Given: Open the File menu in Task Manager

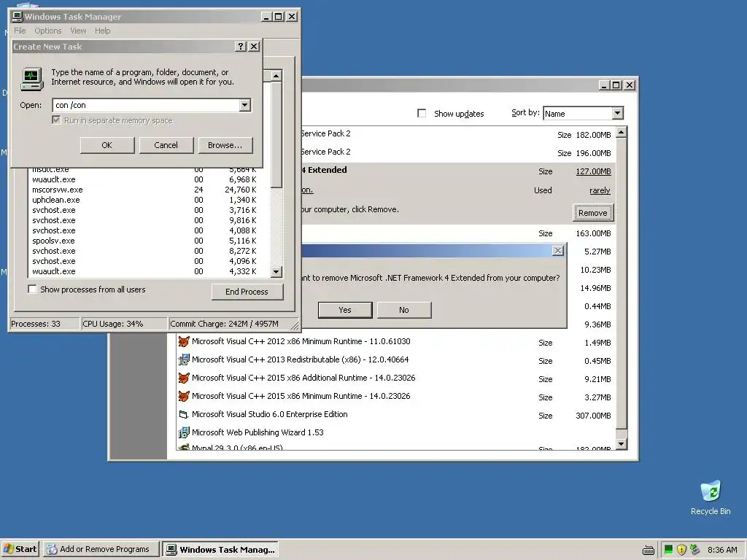Looking at the screenshot, I should [20, 31].
